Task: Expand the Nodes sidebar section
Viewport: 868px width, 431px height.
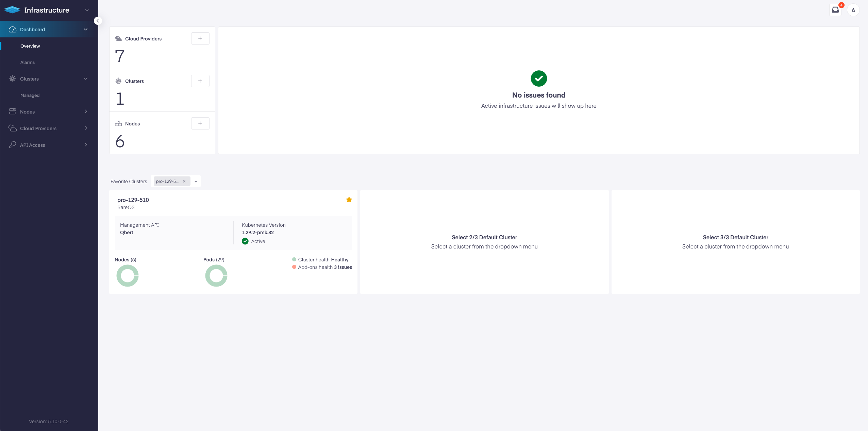Action: click(x=86, y=111)
